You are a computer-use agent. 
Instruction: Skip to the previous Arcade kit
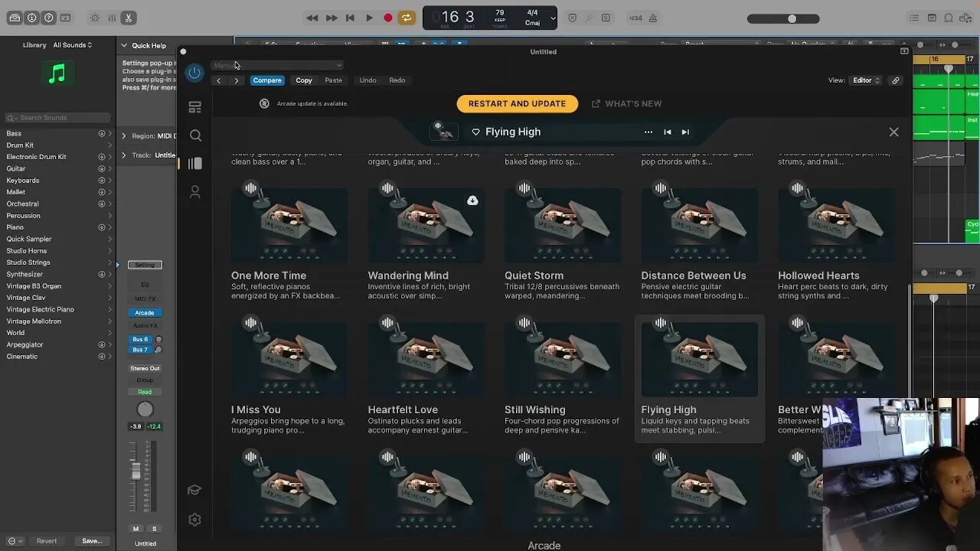(667, 132)
